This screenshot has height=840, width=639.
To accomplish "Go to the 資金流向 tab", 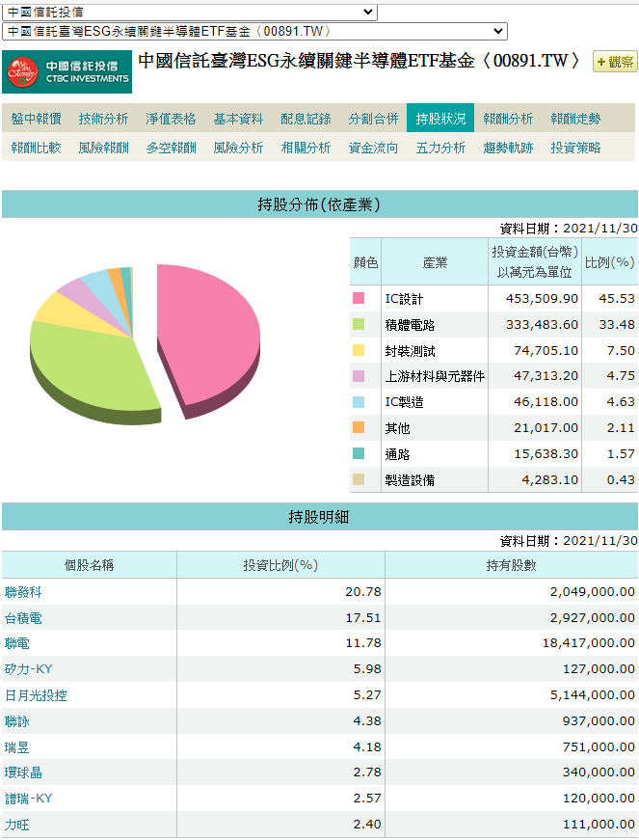I will 373,148.
